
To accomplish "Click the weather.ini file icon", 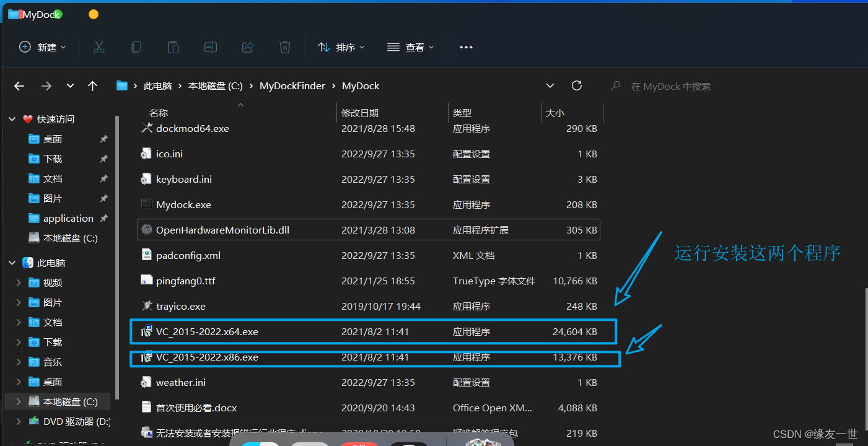I will [x=147, y=382].
